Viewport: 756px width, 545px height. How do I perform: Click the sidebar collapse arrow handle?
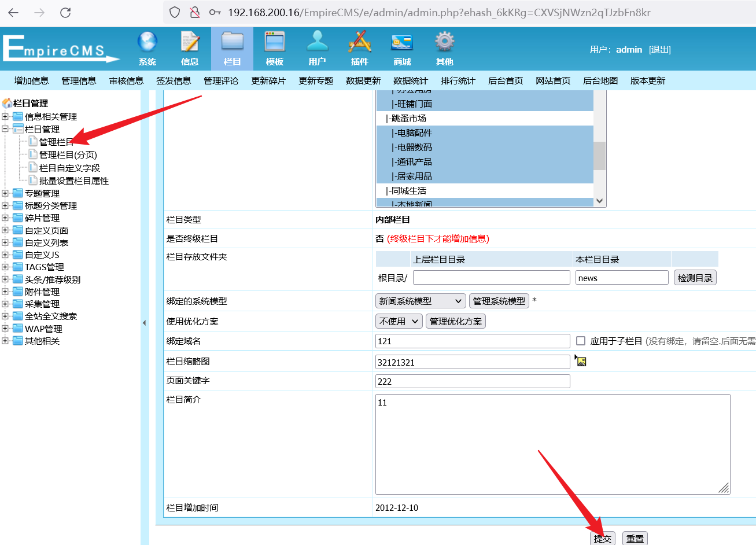(x=144, y=323)
